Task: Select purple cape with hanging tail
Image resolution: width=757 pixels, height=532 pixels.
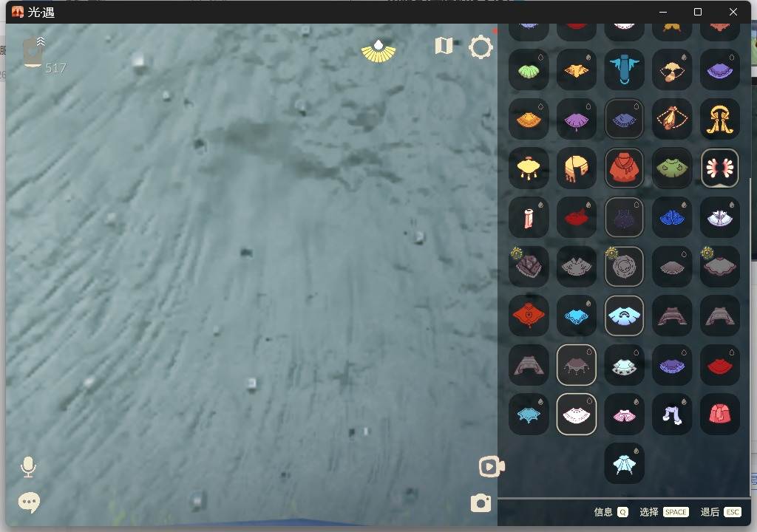Action: point(576,119)
